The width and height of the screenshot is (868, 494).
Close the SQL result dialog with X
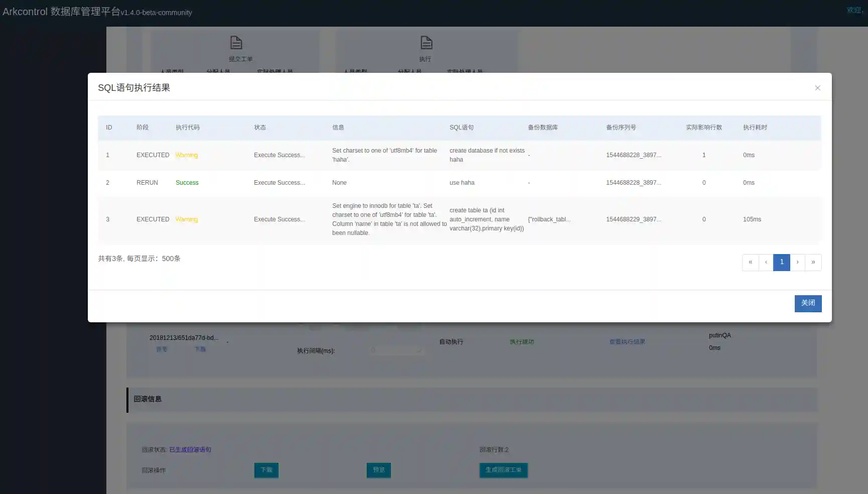[x=817, y=88]
